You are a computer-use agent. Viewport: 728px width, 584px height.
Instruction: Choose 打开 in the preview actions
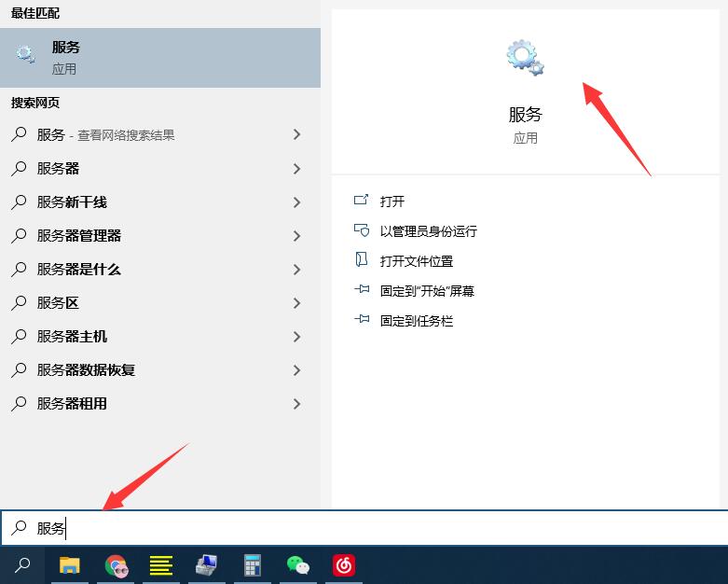coord(392,202)
